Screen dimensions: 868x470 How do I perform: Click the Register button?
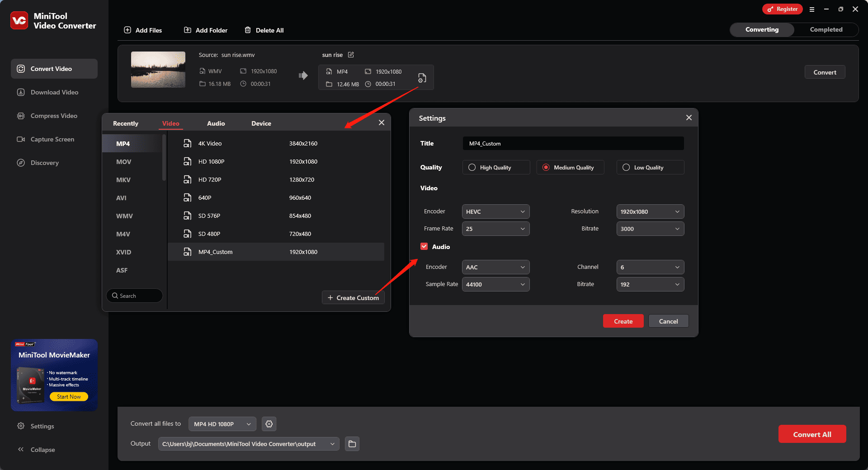pos(782,9)
